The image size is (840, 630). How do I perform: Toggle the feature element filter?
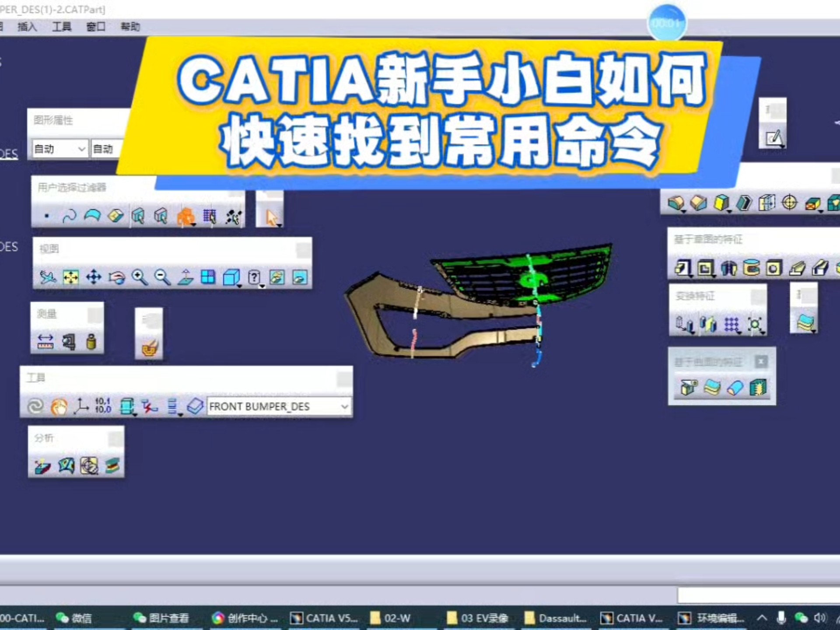[x=138, y=216]
